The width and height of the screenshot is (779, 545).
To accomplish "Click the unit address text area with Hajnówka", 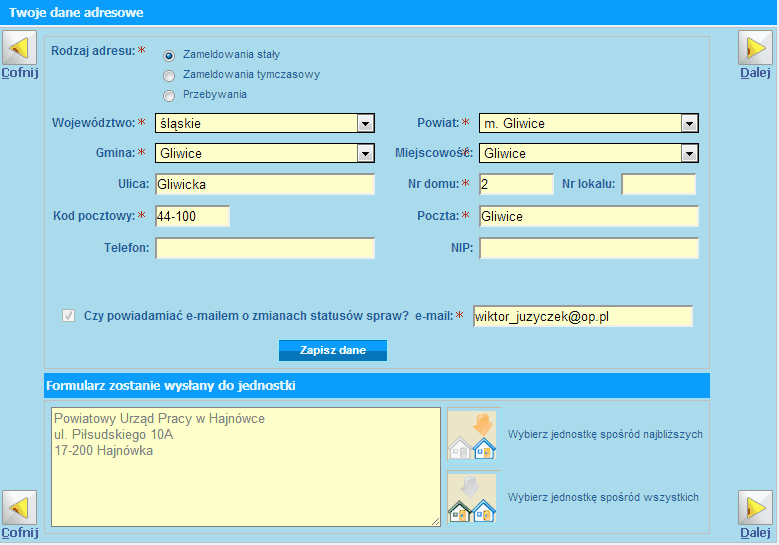I will coord(246,467).
